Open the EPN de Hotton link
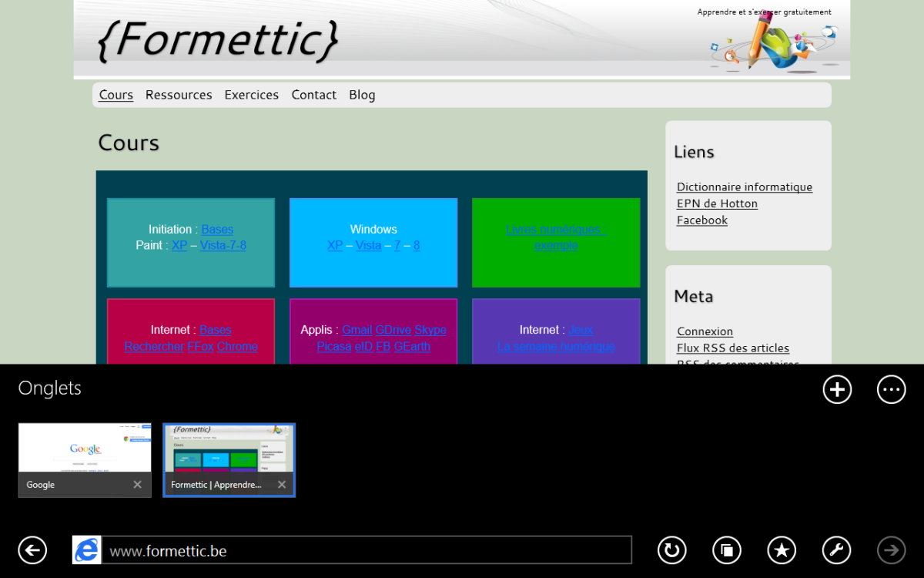924x578 pixels. [x=717, y=203]
